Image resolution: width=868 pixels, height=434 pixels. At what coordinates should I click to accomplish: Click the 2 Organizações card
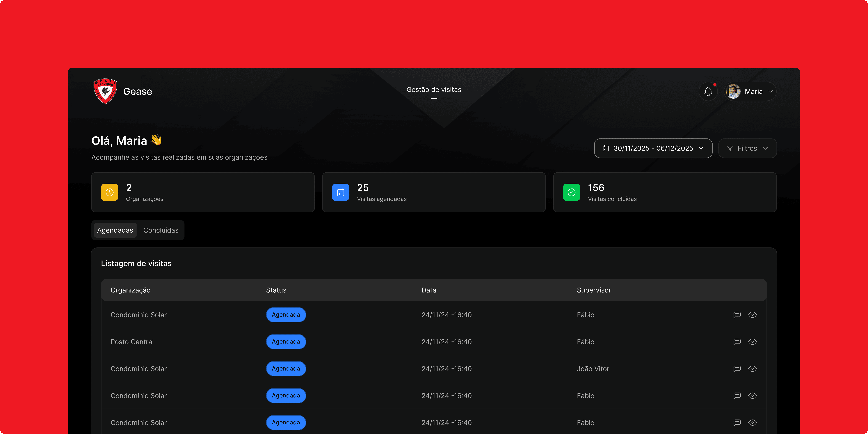coord(203,192)
